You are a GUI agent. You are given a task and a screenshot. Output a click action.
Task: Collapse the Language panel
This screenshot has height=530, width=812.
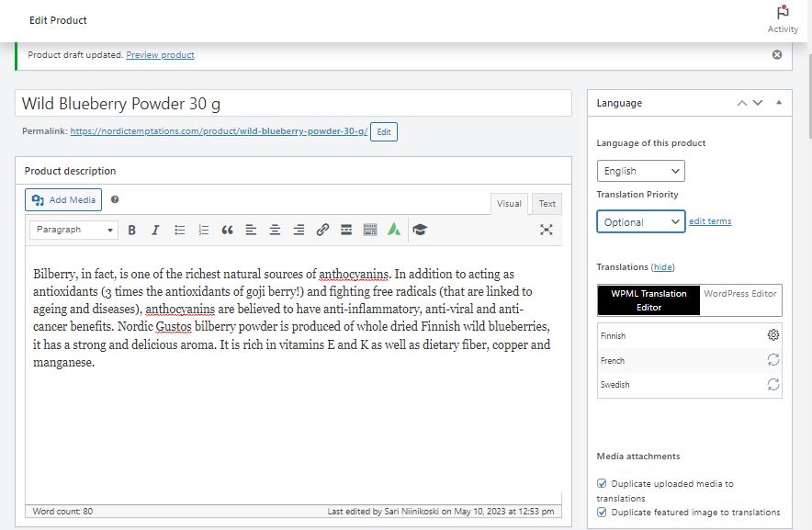click(x=779, y=103)
